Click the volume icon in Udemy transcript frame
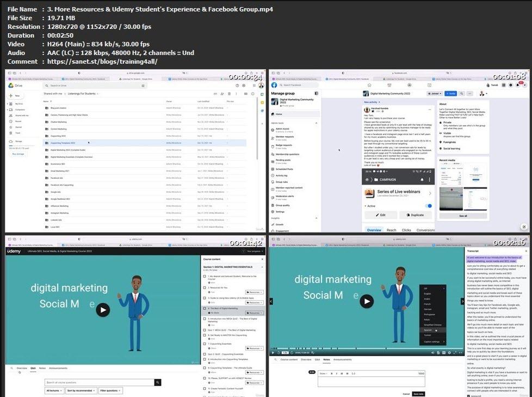Screen dimensions: 532x397 pyautogui.click(x=432, y=353)
